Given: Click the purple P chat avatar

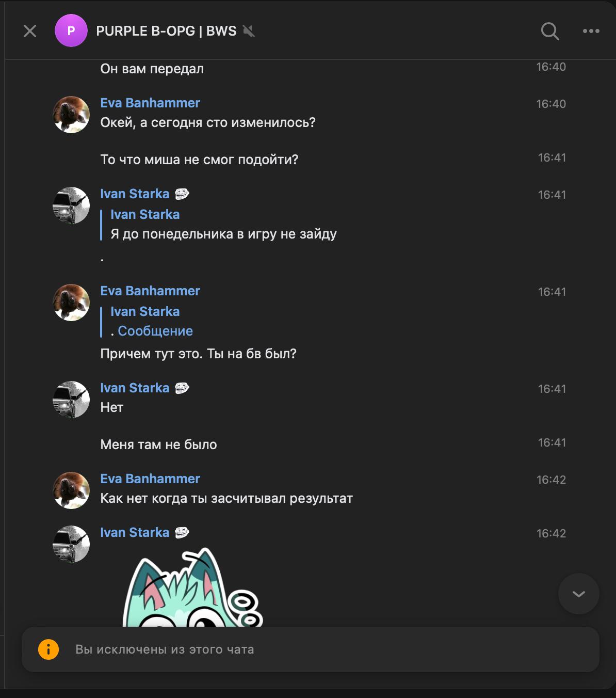Looking at the screenshot, I should (71, 31).
